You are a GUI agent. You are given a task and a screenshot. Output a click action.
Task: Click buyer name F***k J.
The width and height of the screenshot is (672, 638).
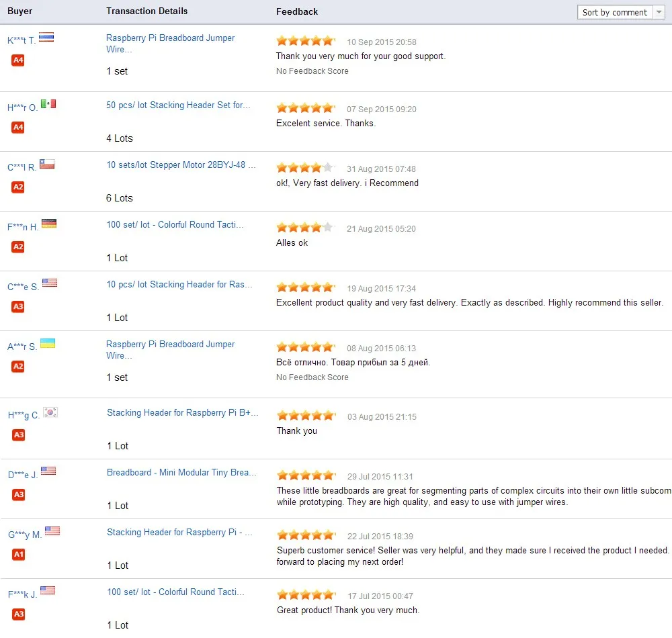23,594
